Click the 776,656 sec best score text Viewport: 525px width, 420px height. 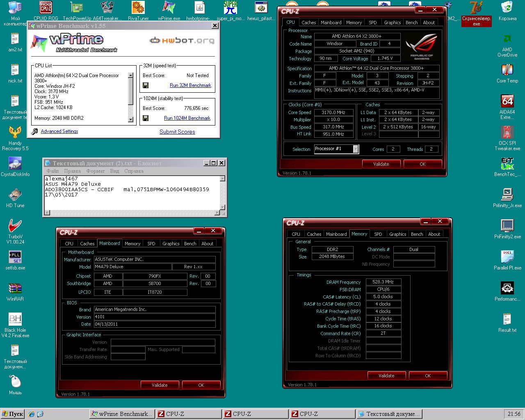point(196,108)
